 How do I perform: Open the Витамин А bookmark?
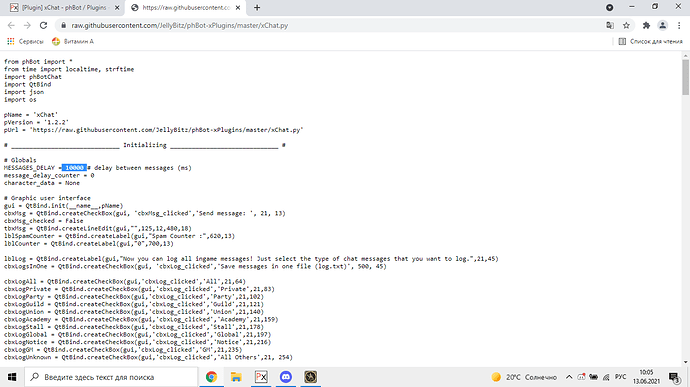[73, 41]
